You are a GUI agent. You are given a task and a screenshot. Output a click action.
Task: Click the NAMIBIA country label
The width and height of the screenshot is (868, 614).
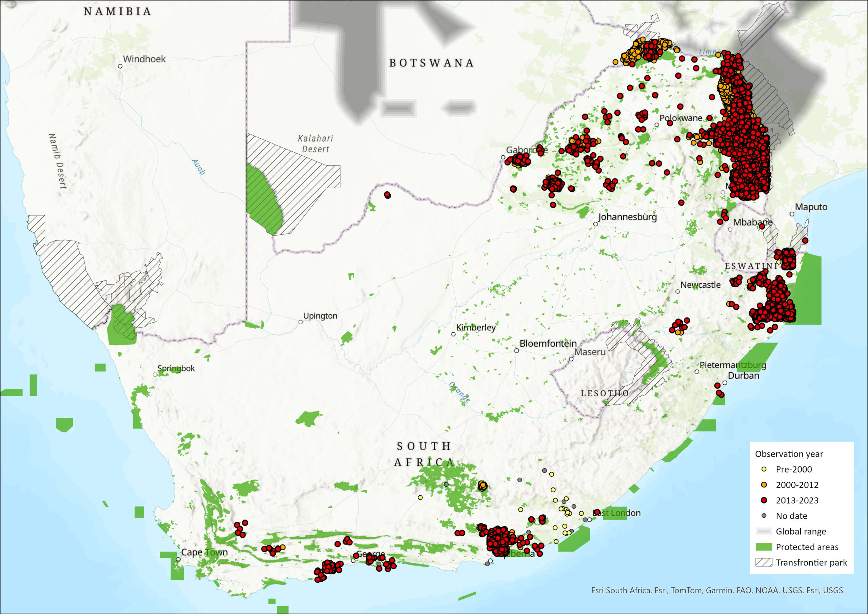coord(118,11)
